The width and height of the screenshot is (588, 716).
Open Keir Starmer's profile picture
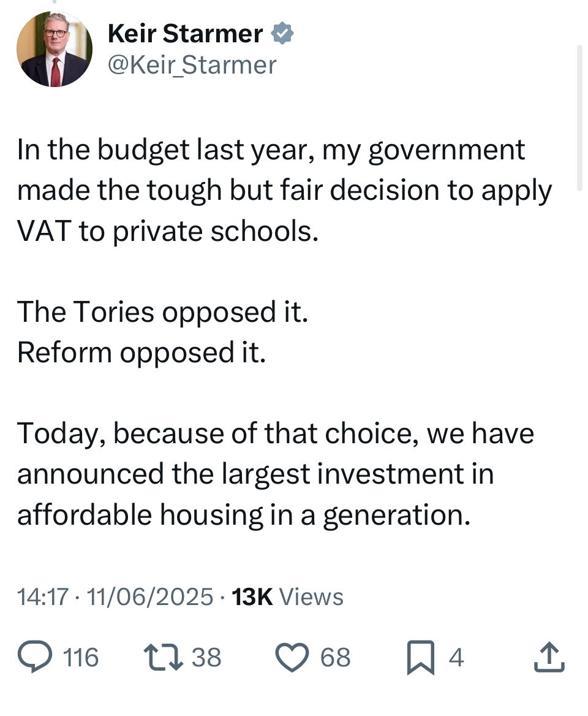point(55,49)
